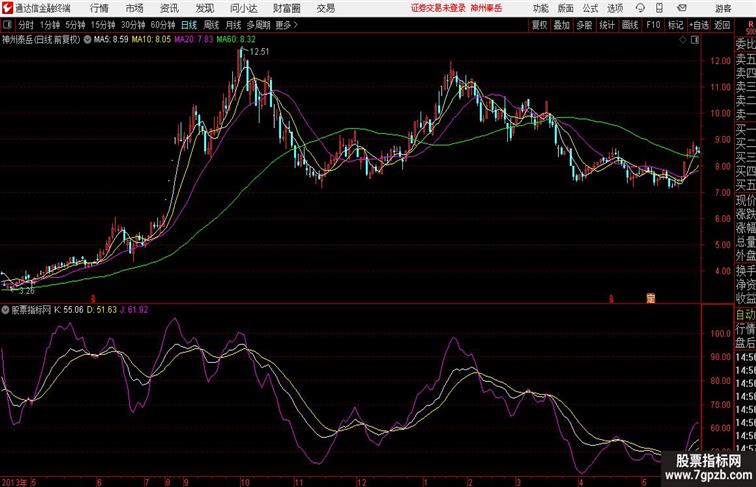
Task: Expand main chart indicator dropdown arrow
Action: coord(87,40)
